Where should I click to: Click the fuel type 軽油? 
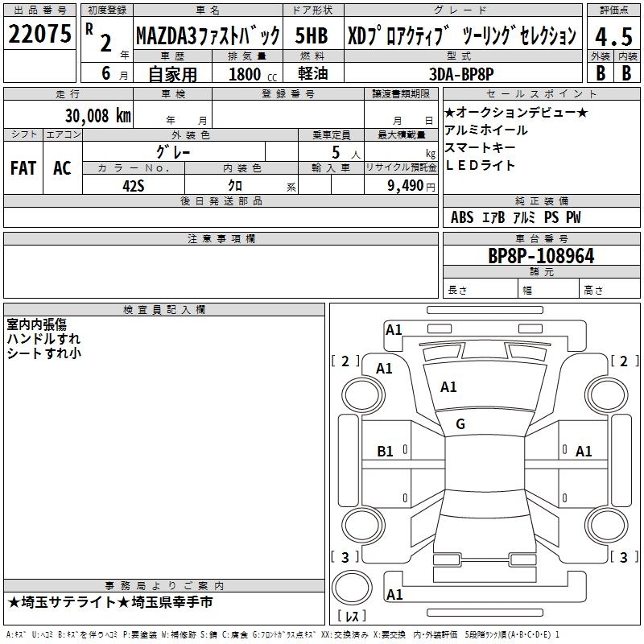tap(313, 73)
